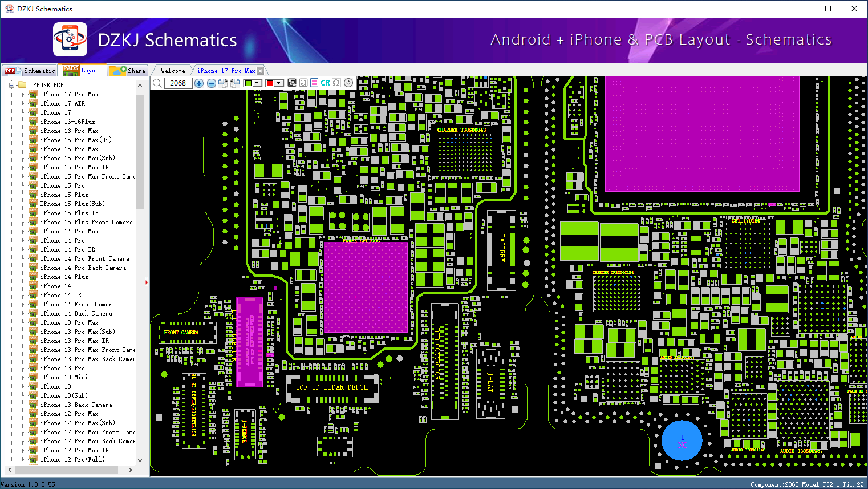Select the Layout tab
This screenshot has width=868, height=489.
(83, 70)
